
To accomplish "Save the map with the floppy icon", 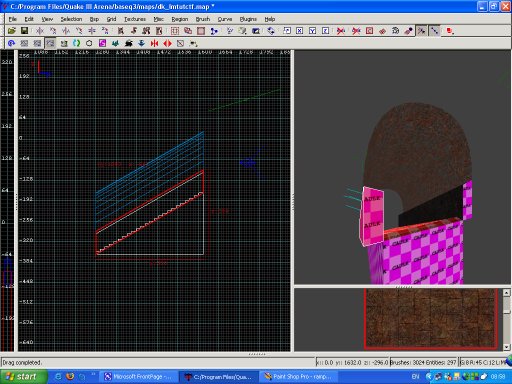I will click(x=24, y=31).
